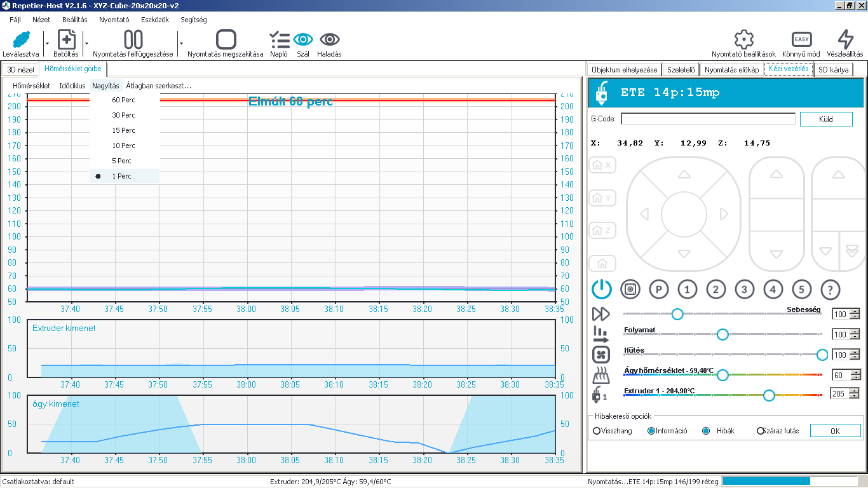Choose 15 Perc from zoom menu

click(123, 130)
